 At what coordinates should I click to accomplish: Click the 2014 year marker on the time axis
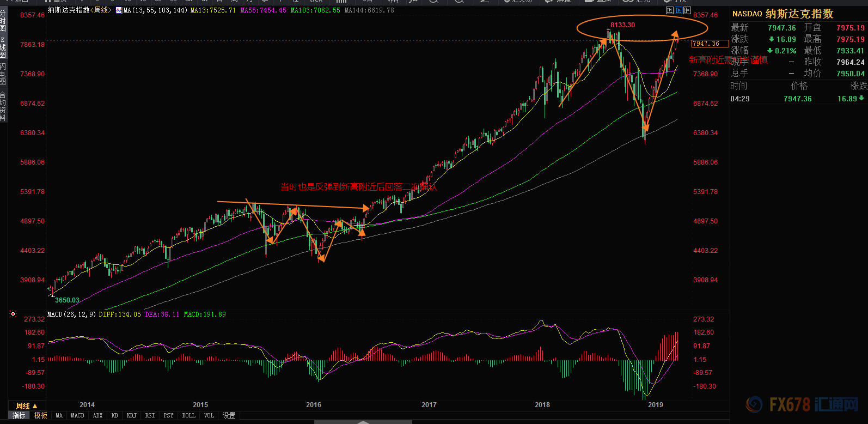tap(87, 405)
